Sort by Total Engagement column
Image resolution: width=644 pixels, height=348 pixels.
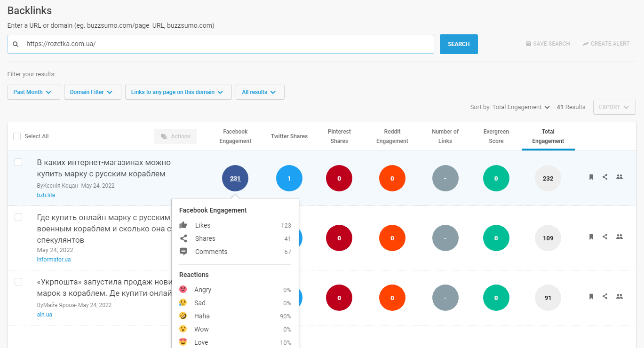coord(548,136)
